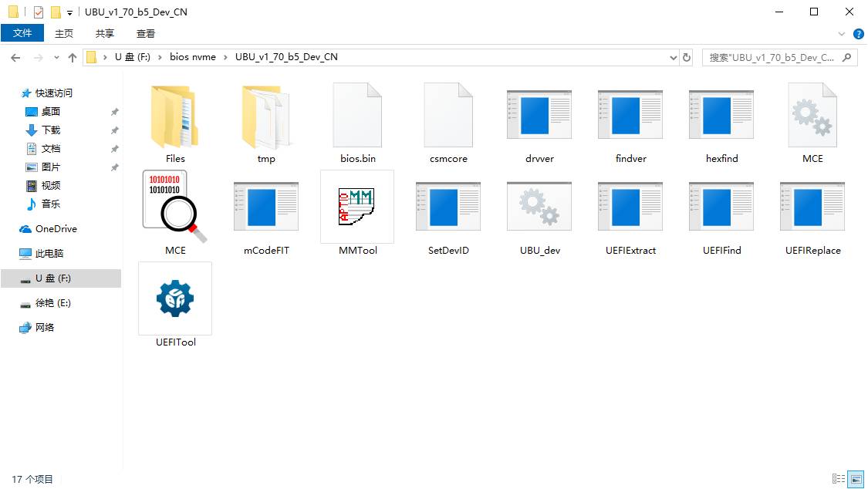Image resolution: width=868 pixels, height=489 pixels.
Task: Open 桌面 in the navigation pane
Action: [51, 112]
